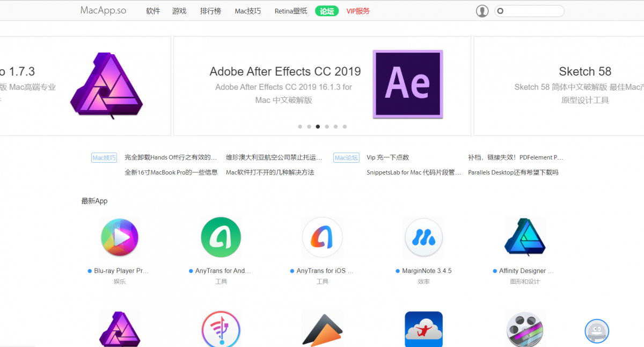Open the pink music transfer app icon
This screenshot has width=644, height=347.
tap(221, 329)
